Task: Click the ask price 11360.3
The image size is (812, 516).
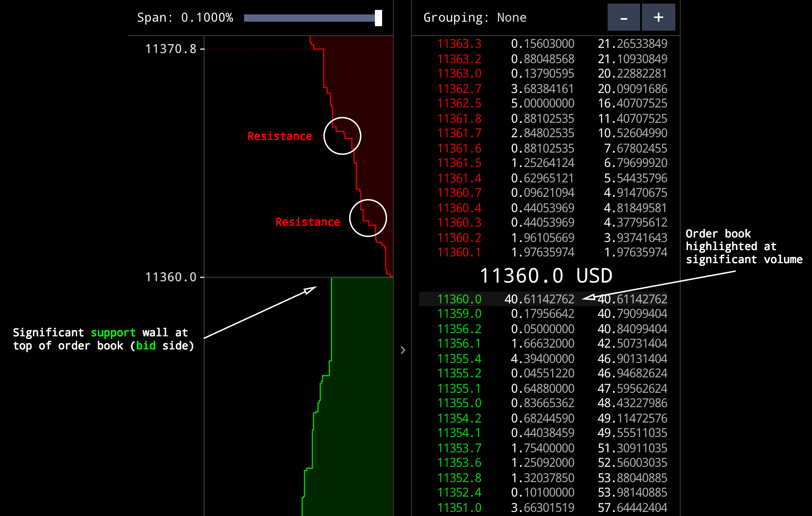Action: [459, 223]
